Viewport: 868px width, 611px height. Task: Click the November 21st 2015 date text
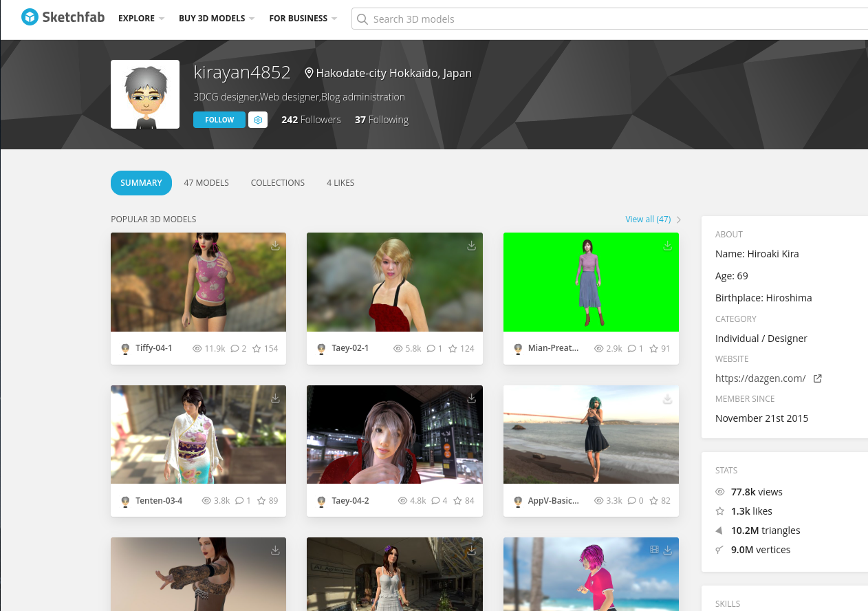click(761, 418)
